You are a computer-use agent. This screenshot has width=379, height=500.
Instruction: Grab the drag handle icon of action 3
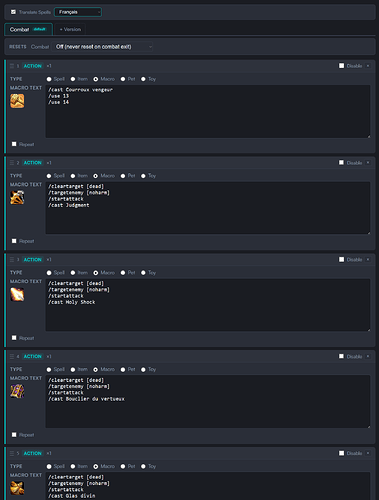coord(12,260)
